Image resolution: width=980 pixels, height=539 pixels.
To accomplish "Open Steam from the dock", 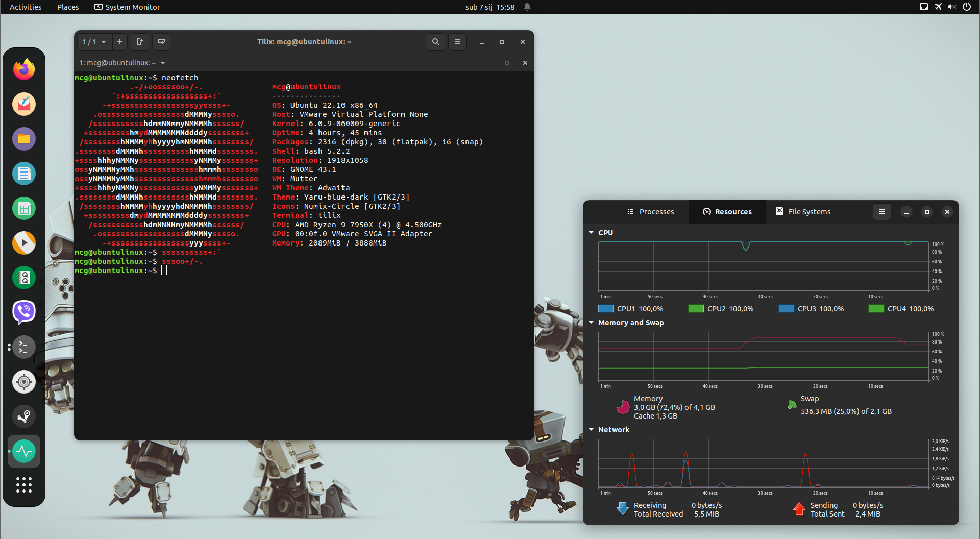I will pos(24,416).
